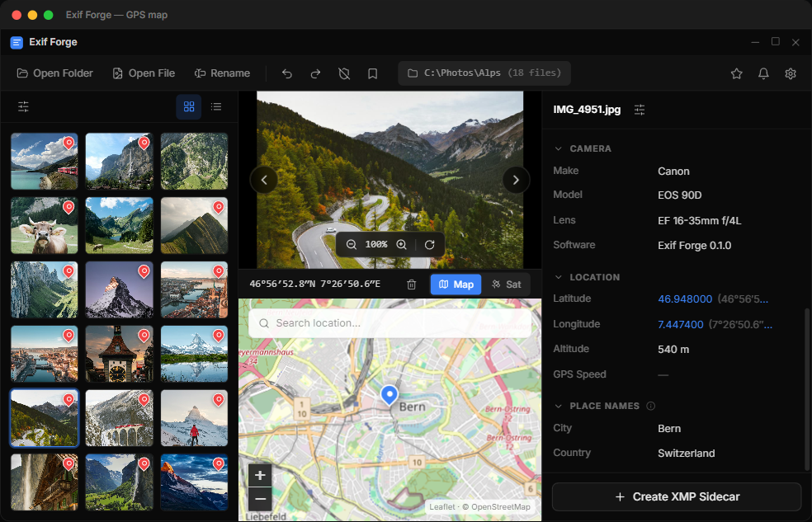
Task: Open metadata panel options next to IMG_4951.jpg
Action: click(640, 109)
